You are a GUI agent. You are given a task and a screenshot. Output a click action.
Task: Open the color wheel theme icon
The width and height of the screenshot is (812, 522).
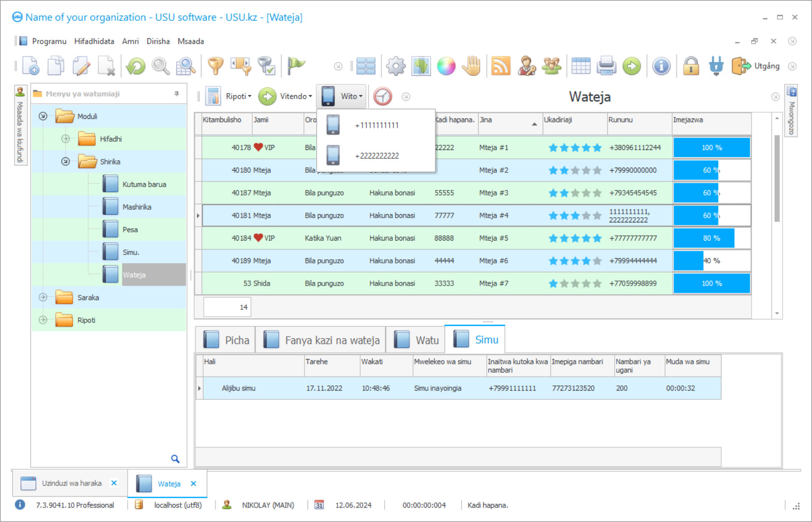(x=446, y=66)
